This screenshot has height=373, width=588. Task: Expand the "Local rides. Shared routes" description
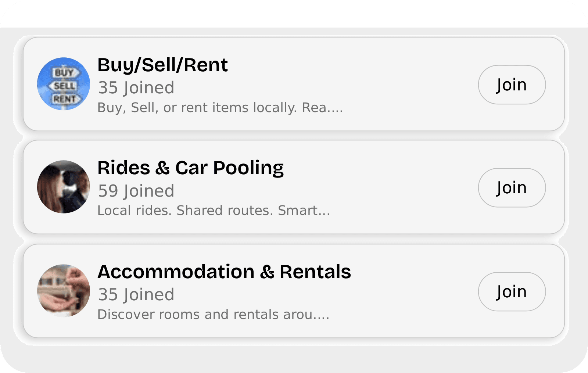point(214,211)
